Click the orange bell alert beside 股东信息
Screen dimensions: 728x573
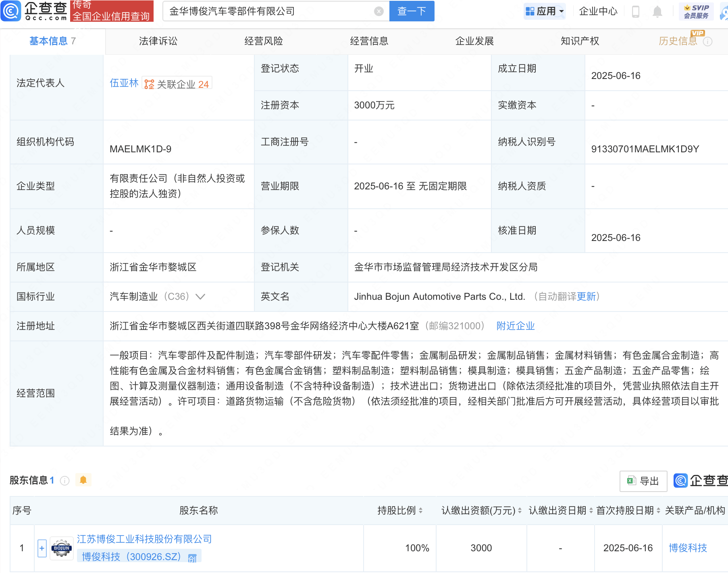click(83, 480)
